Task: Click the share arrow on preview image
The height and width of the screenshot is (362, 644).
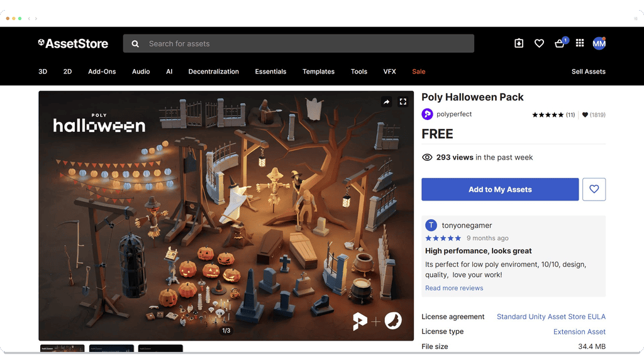Action: pos(387,102)
